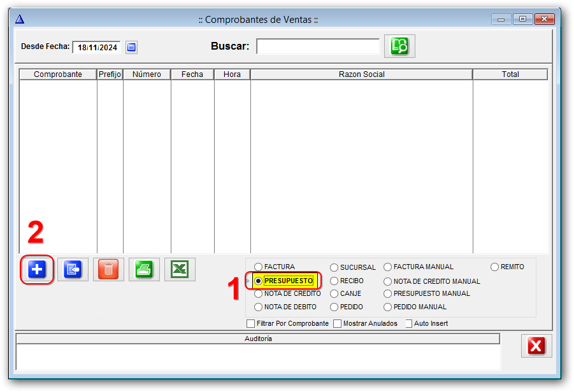This screenshot has height=392, width=574.
Task: Export to Excel using the green X icon
Action: pyautogui.click(x=180, y=270)
